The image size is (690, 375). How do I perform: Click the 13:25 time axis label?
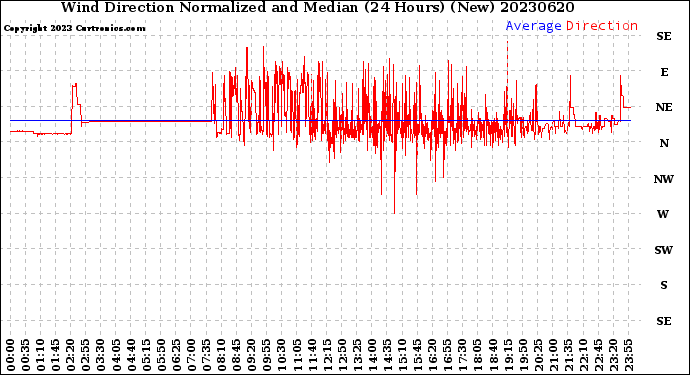tap(357, 355)
